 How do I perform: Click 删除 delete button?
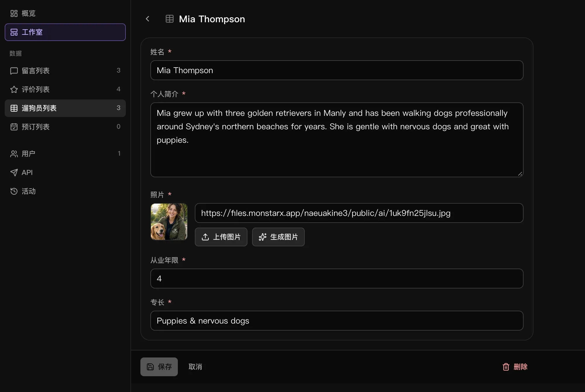[515, 367]
